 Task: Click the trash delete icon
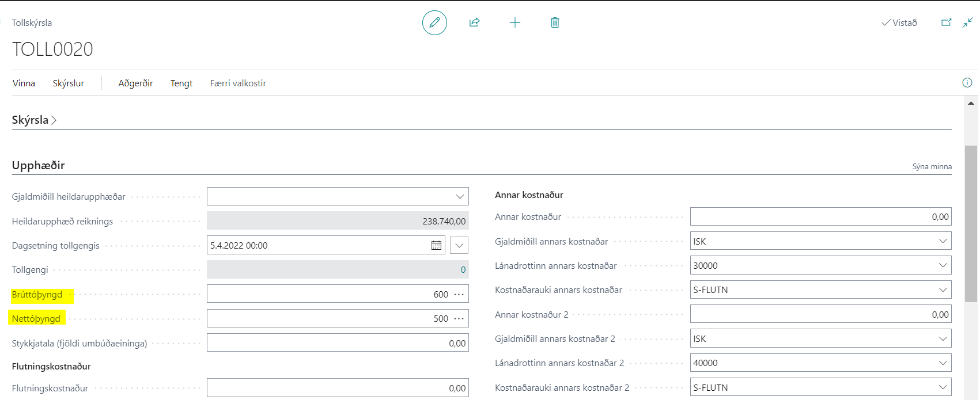555,23
